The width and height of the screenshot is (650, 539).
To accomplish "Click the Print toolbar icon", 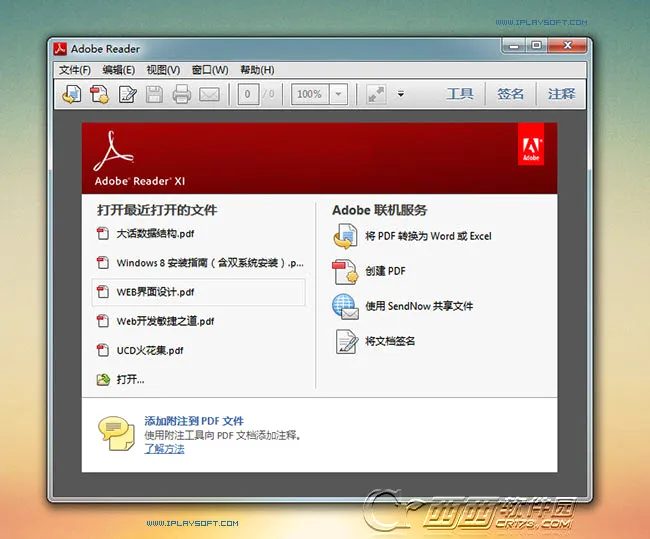I will pos(182,94).
